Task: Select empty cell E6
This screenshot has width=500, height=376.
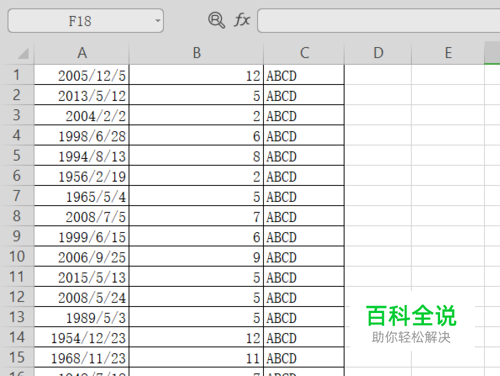Action: 448,176
